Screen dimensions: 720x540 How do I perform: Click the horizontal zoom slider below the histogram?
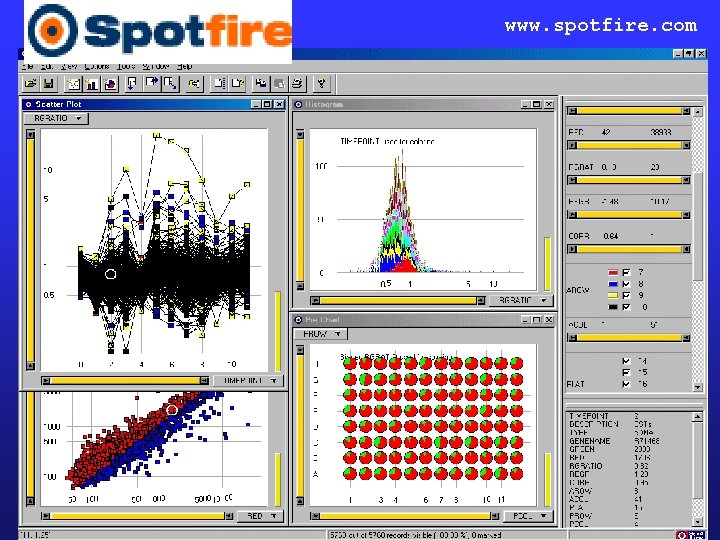pos(398,300)
